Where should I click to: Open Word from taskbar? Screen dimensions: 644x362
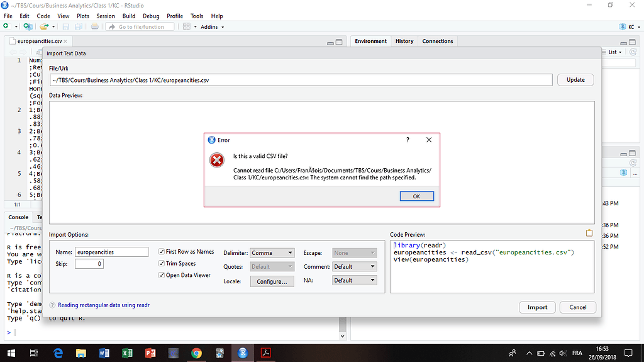[x=104, y=353]
